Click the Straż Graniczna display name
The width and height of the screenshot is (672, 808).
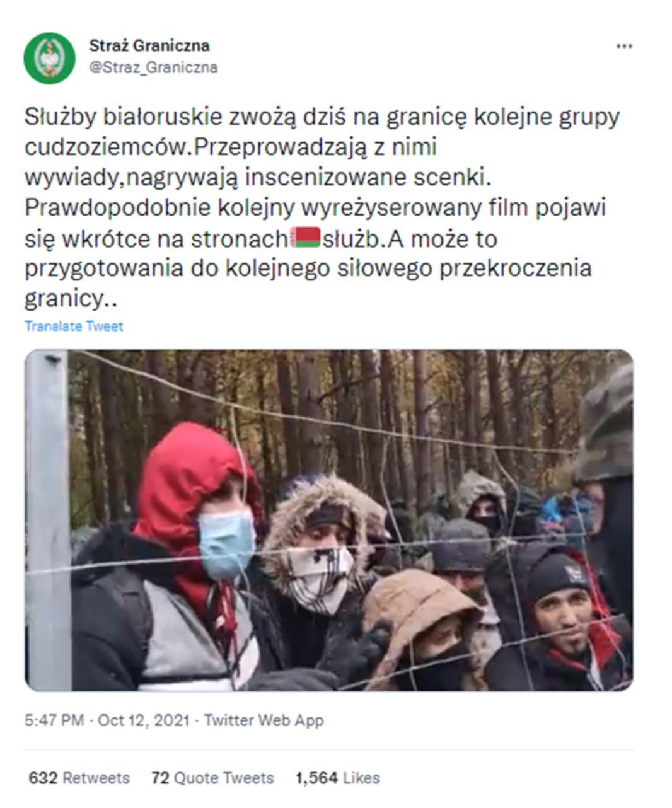(149, 45)
